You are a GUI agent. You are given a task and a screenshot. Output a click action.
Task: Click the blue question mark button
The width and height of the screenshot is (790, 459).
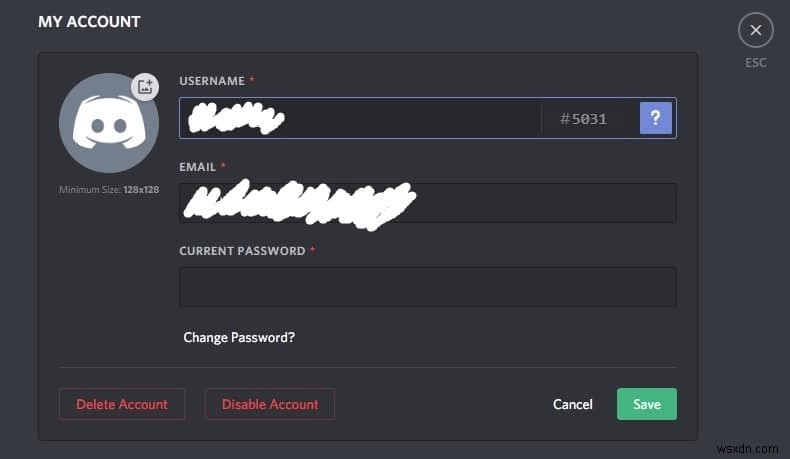[x=656, y=118]
